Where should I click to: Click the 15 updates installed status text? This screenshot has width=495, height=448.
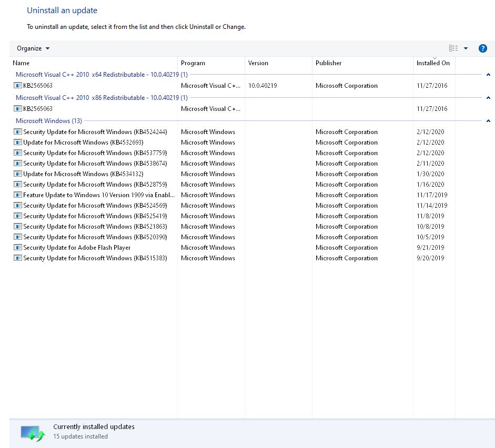[80, 436]
